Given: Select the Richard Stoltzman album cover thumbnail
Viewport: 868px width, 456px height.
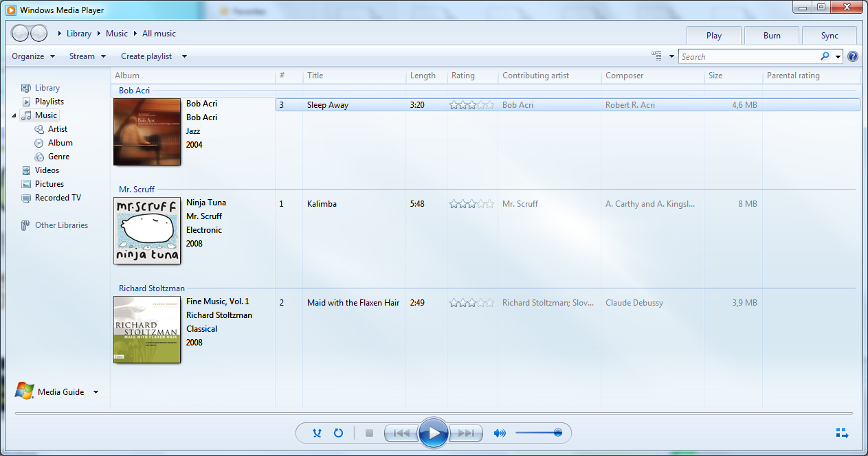Looking at the screenshot, I should point(147,330).
